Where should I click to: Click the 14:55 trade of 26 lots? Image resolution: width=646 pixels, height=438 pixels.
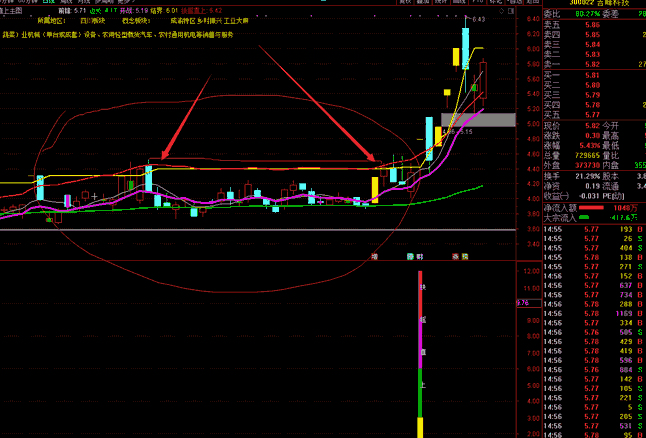click(595, 239)
